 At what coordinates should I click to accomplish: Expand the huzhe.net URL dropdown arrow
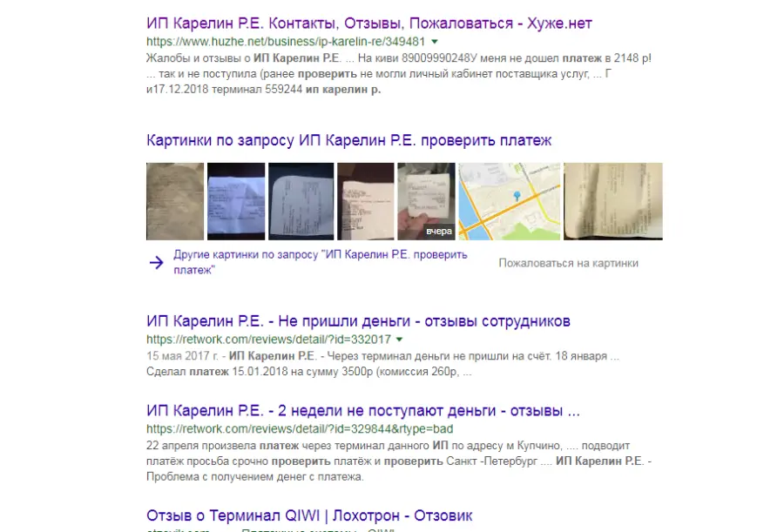[435, 42]
